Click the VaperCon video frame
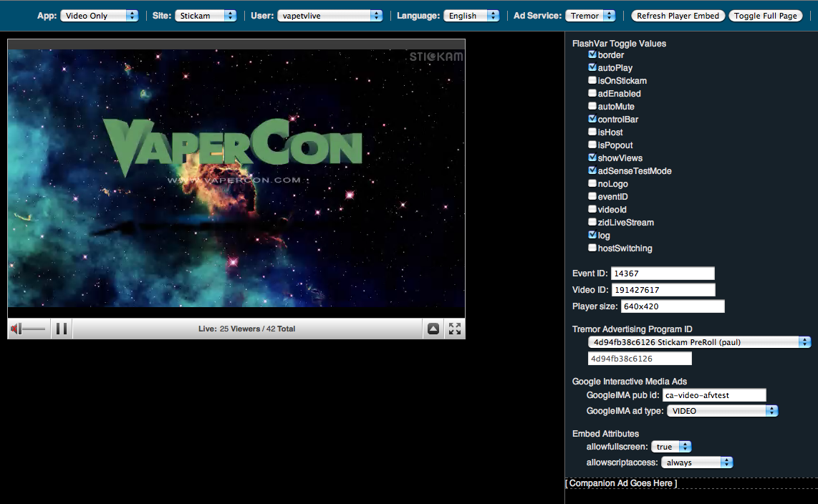Screen dimensions: 818x504 [x=236, y=178]
